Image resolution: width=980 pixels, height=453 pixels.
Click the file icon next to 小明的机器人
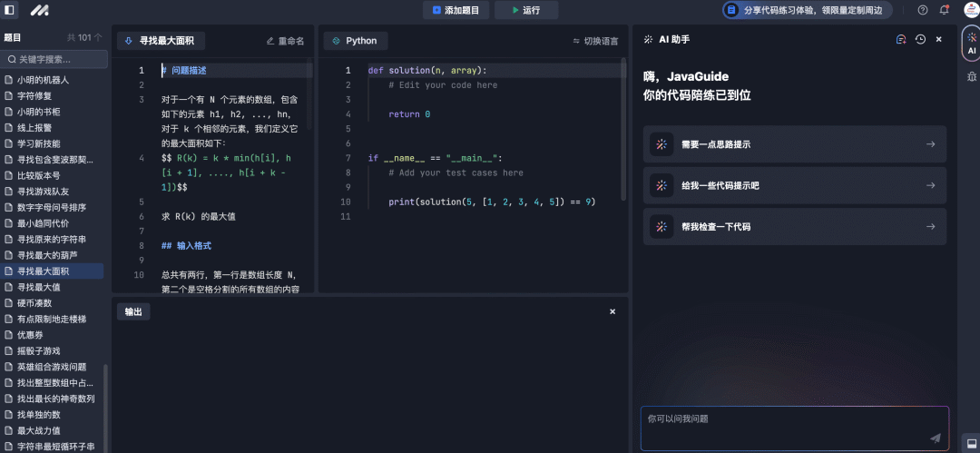pyautogui.click(x=9, y=80)
